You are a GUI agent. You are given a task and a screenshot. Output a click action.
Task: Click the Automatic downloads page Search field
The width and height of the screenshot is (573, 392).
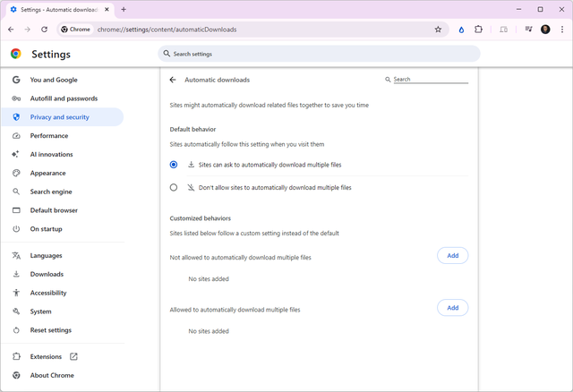pos(430,80)
